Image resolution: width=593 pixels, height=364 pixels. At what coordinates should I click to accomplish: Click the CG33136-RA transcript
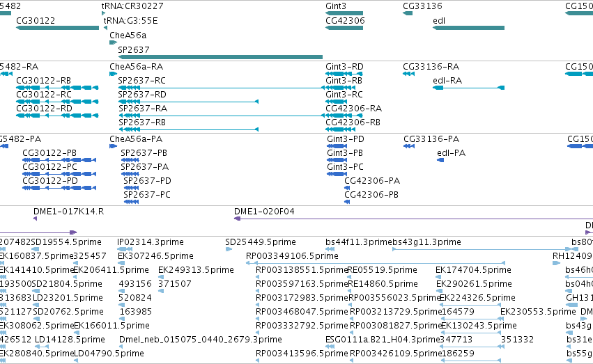point(409,74)
